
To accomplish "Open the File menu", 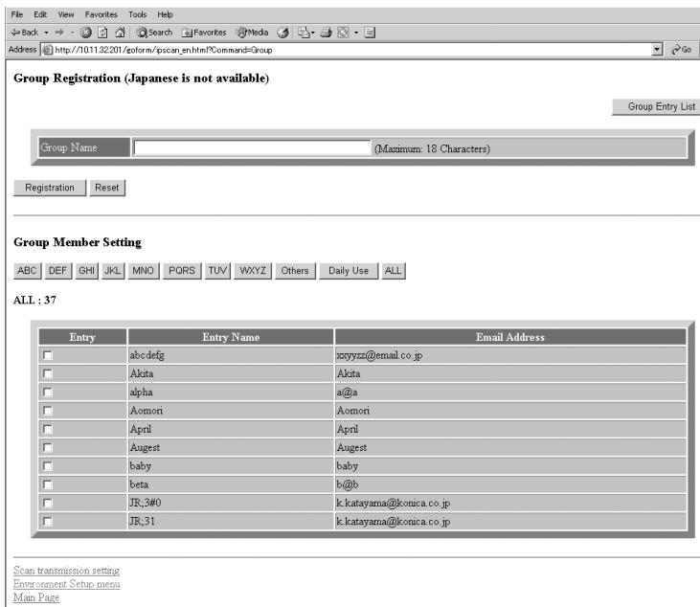I will pos(16,14).
